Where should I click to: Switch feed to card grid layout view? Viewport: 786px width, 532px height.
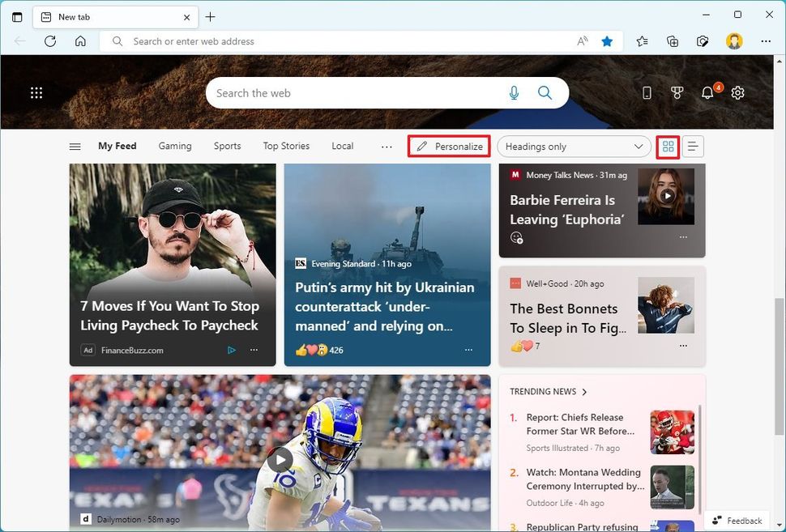667,147
